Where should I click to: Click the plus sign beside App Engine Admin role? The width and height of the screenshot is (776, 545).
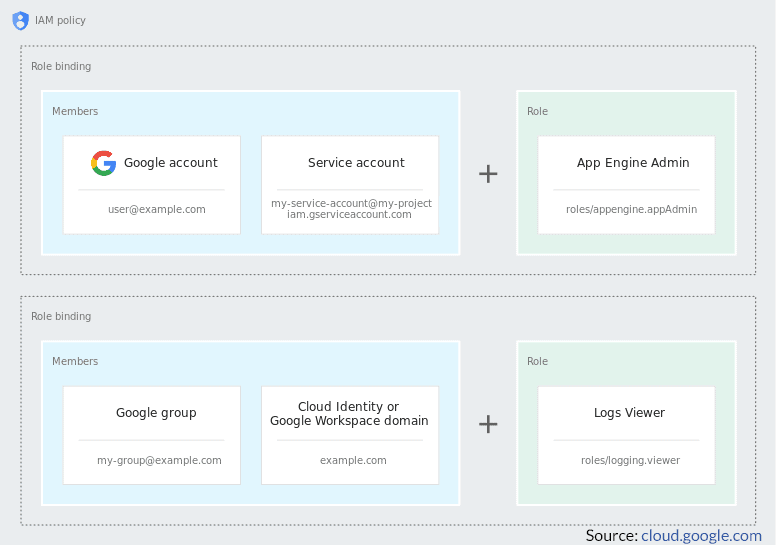[488, 174]
